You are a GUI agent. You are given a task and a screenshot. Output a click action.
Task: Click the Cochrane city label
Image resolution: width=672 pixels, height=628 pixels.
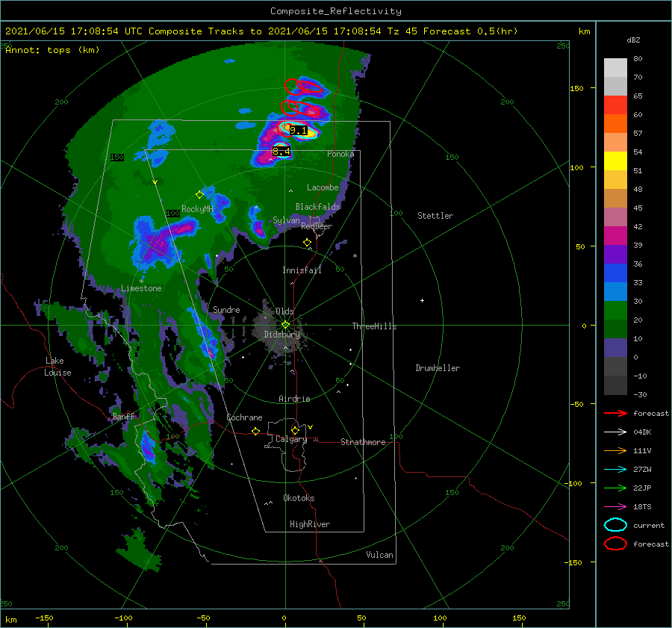(x=244, y=417)
